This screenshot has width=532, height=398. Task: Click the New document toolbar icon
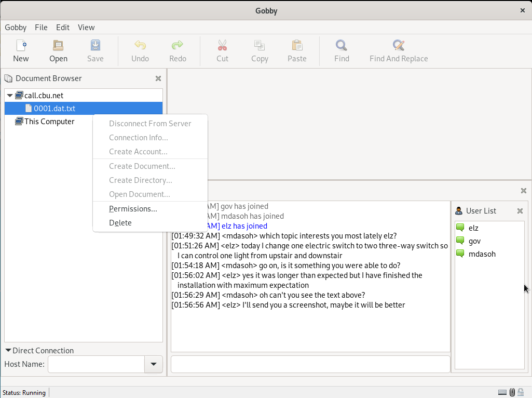pyautogui.click(x=21, y=45)
